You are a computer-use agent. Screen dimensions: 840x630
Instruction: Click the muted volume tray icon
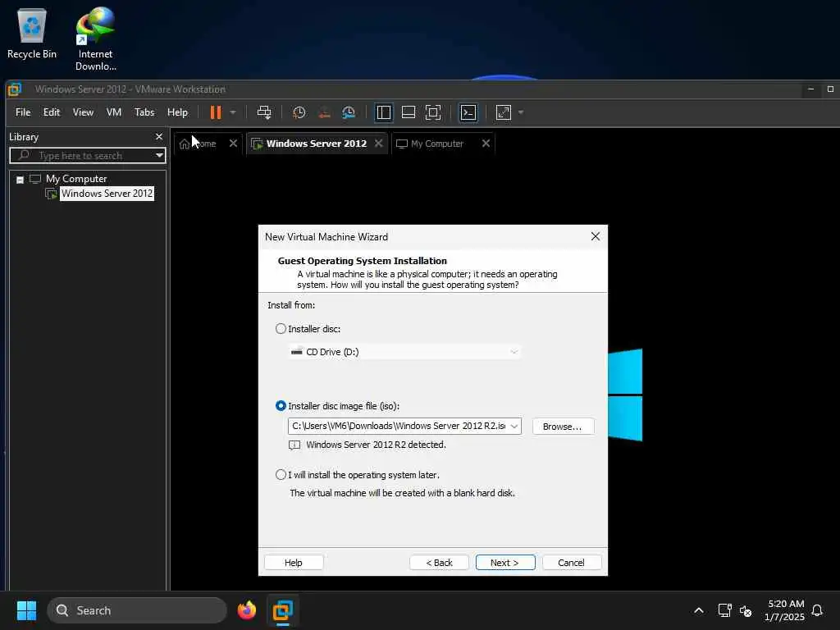pos(746,610)
